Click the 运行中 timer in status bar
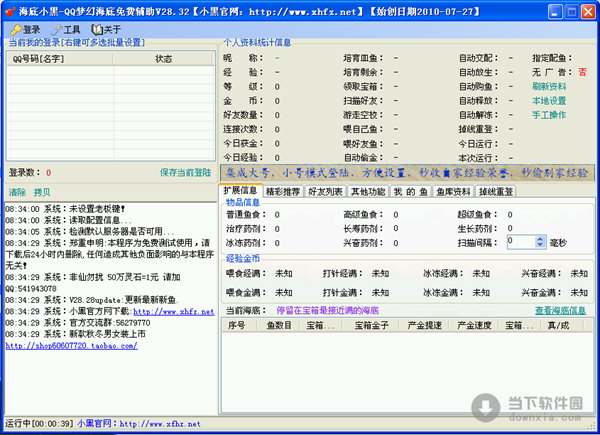The width and height of the screenshot is (600, 435). click(39, 424)
